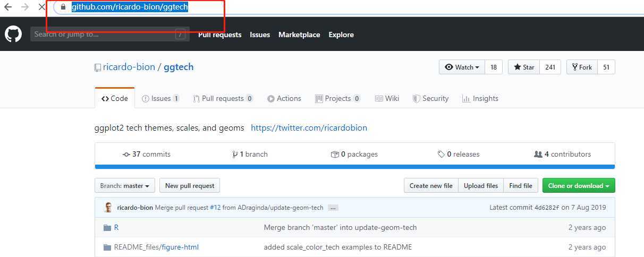
Task: Open the Wiki tab
Action: [x=387, y=98]
